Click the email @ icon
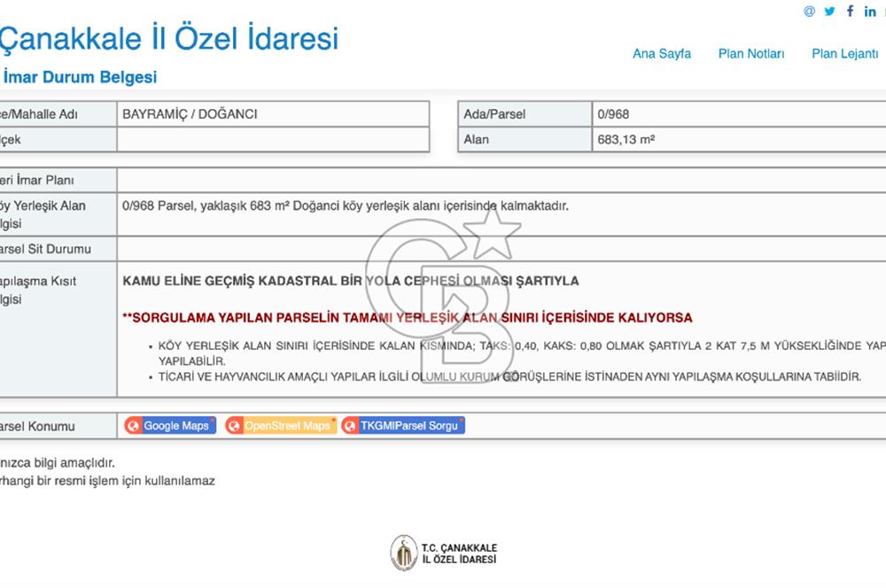The width and height of the screenshot is (886, 588). coord(809,12)
